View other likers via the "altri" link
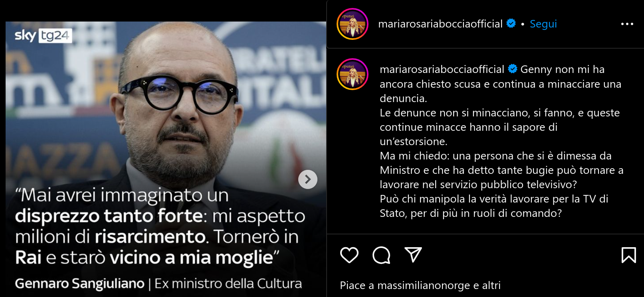 [x=491, y=285]
